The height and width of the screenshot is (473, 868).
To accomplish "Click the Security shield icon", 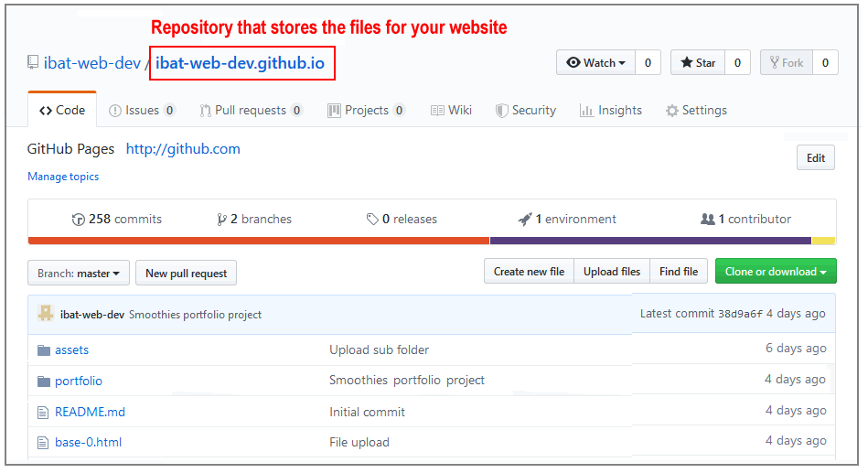I will [501, 111].
